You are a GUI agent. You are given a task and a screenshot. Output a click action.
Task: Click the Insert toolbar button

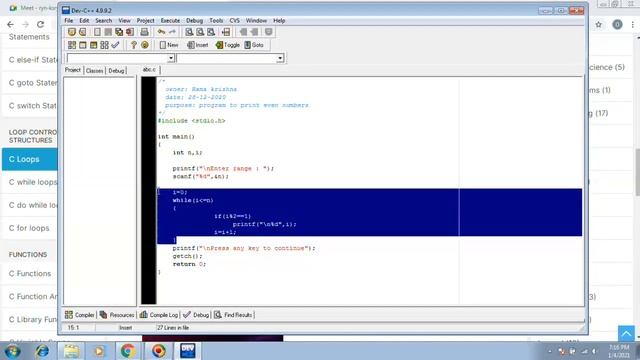click(198, 45)
